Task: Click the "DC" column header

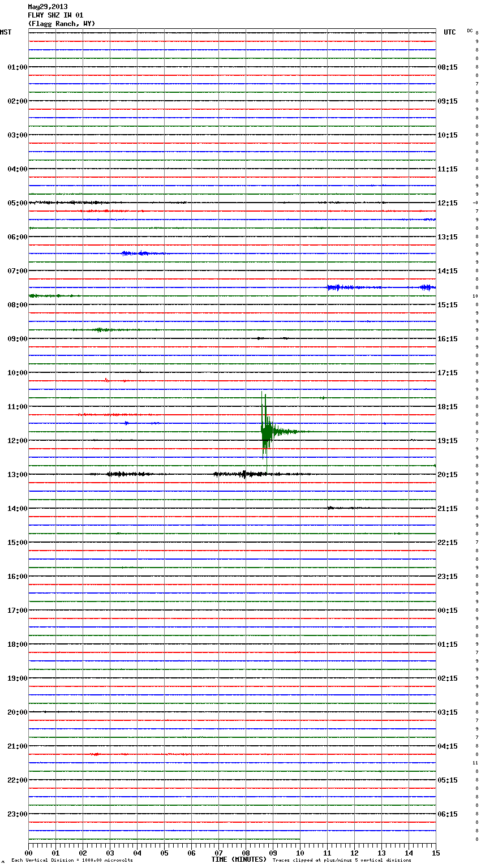Action: pos(470,31)
